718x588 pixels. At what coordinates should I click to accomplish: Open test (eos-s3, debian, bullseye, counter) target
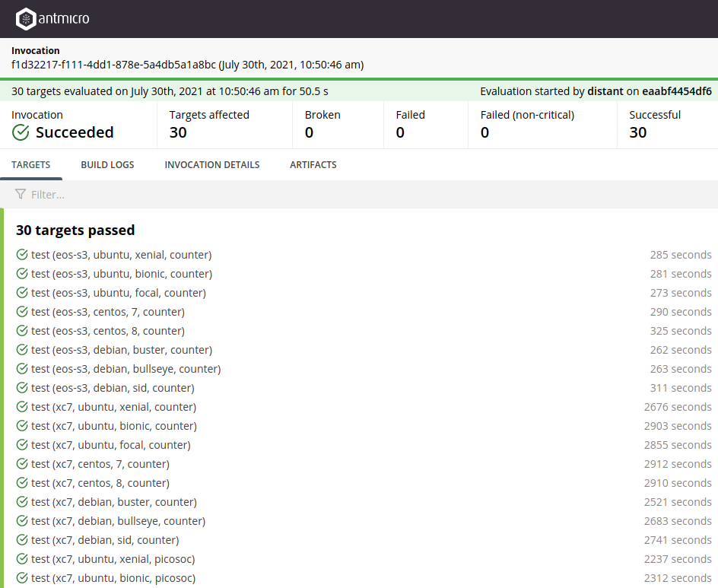125,369
